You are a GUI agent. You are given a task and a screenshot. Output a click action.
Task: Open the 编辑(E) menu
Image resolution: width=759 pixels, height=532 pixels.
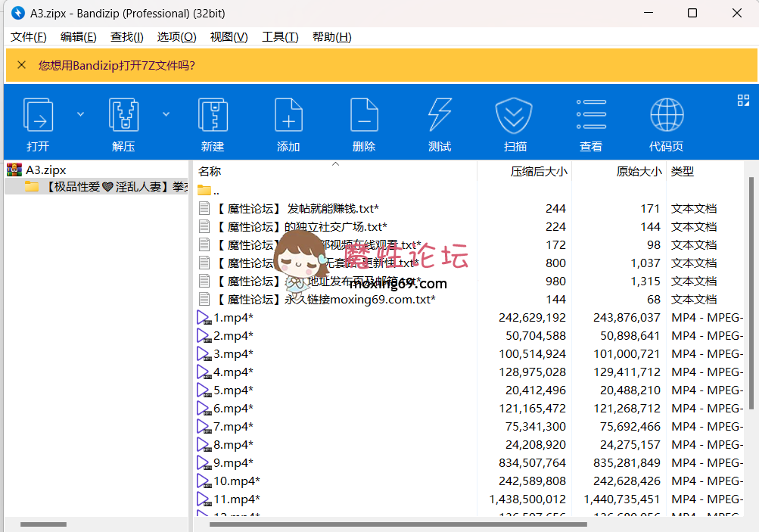(79, 37)
